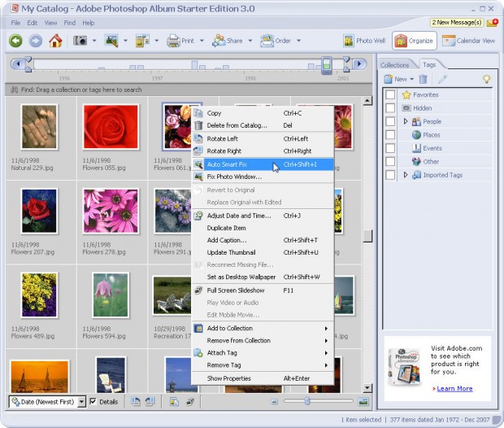The width and height of the screenshot is (504, 428).
Task: Click the 2 New Message(s) button
Action: click(x=456, y=23)
